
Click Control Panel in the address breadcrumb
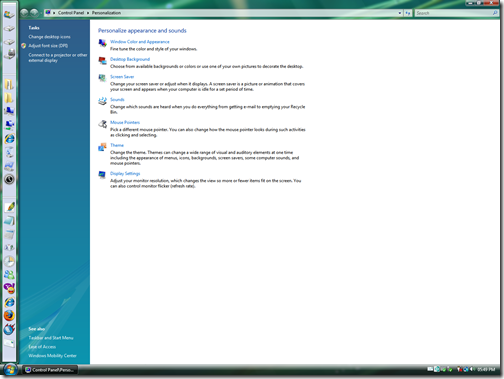click(x=71, y=13)
